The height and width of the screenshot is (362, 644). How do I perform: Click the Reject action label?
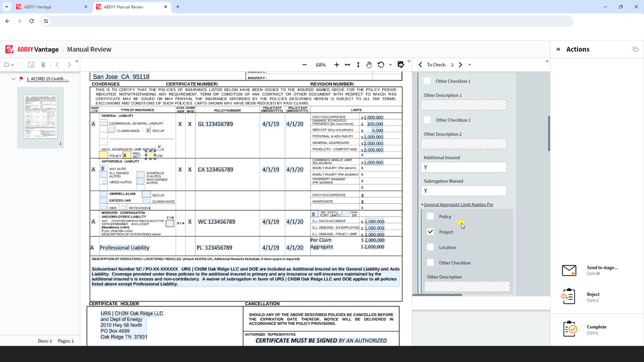(593, 294)
